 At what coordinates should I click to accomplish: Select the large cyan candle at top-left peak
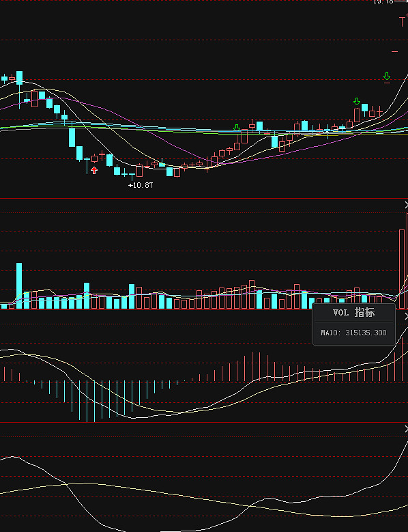coord(19,78)
